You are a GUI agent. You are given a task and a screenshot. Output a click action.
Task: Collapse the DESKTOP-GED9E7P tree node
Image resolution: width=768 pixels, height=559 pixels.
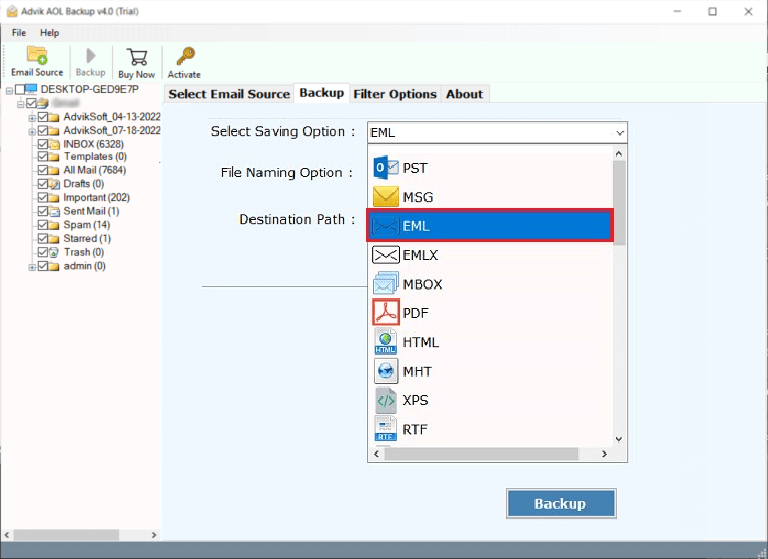pyautogui.click(x=9, y=91)
